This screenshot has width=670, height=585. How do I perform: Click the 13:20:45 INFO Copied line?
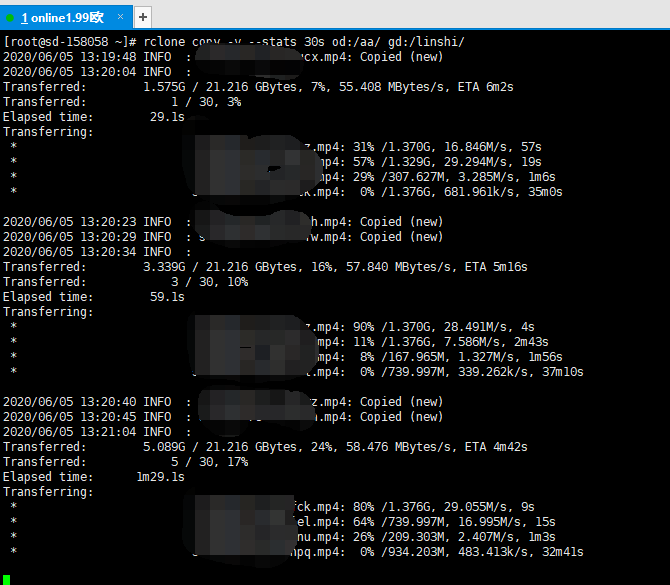223,417
